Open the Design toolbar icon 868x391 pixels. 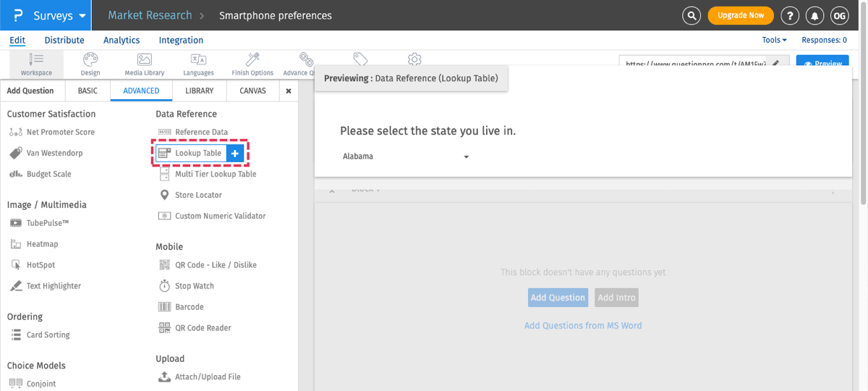coord(90,64)
